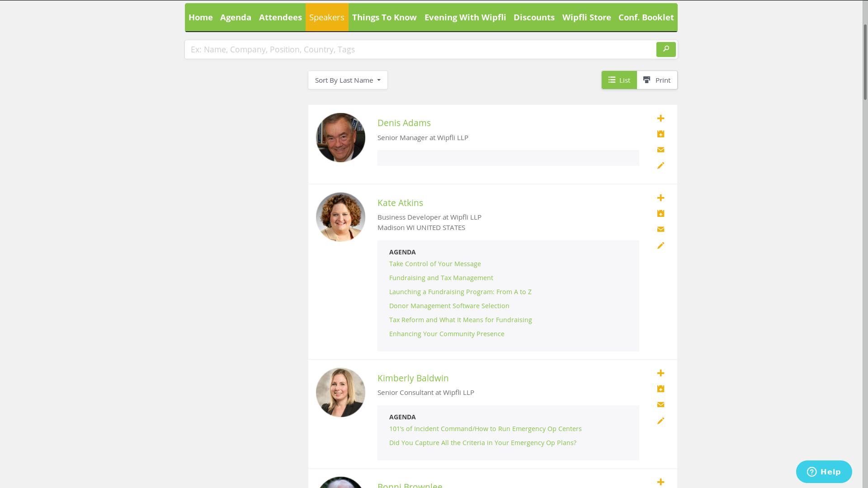Click pencil note icon for Kate Atkins
The width and height of the screenshot is (868, 488).
(x=660, y=245)
